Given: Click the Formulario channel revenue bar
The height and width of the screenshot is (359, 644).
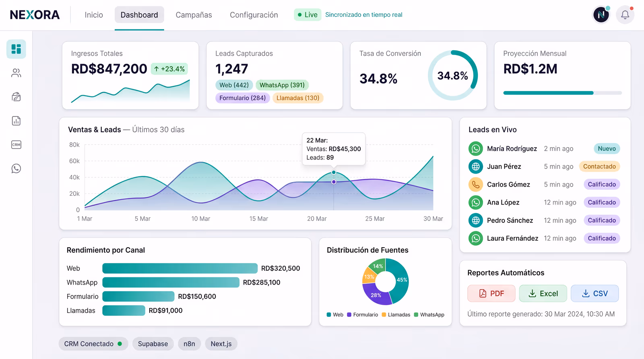Looking at the screenshot, I should click(138, 296).
